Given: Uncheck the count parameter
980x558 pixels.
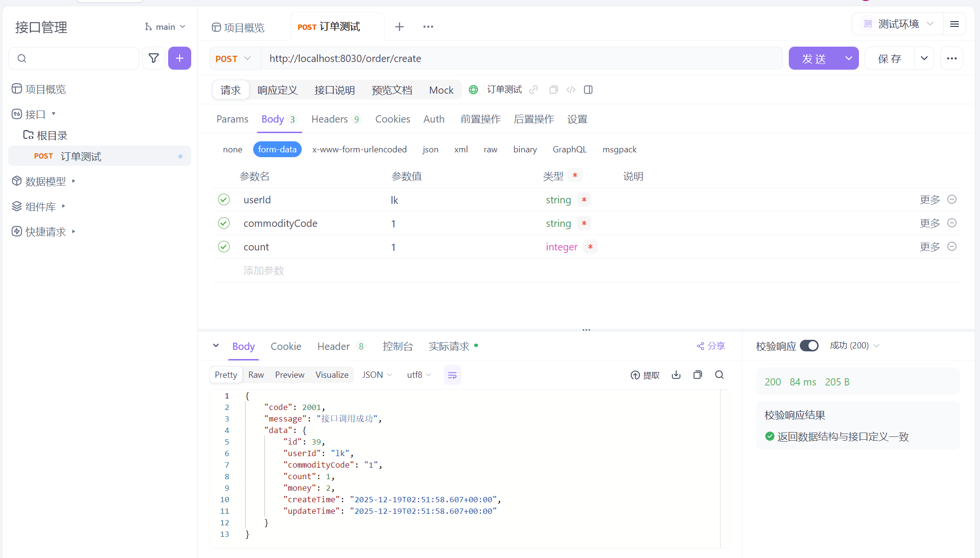Looking at the screenshot, I should [x=224, y=247].
